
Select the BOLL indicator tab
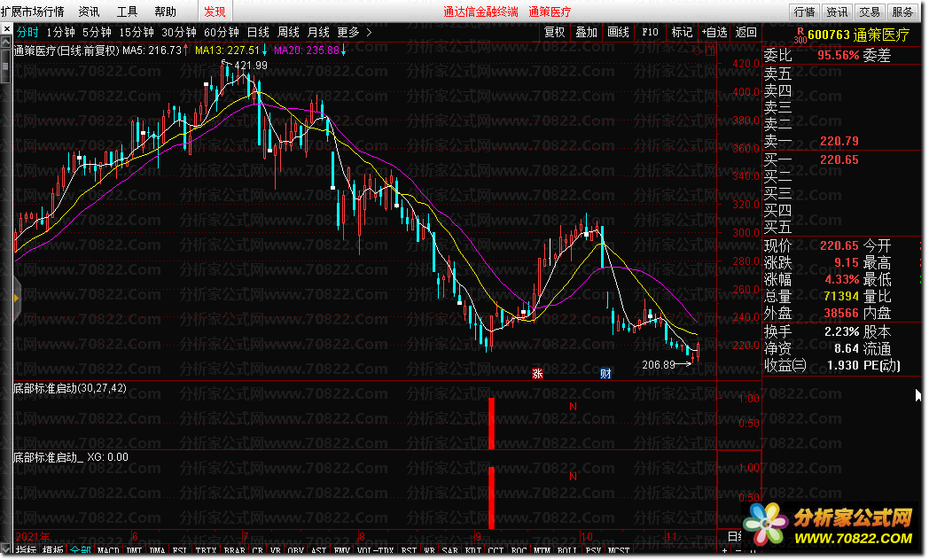567,550
